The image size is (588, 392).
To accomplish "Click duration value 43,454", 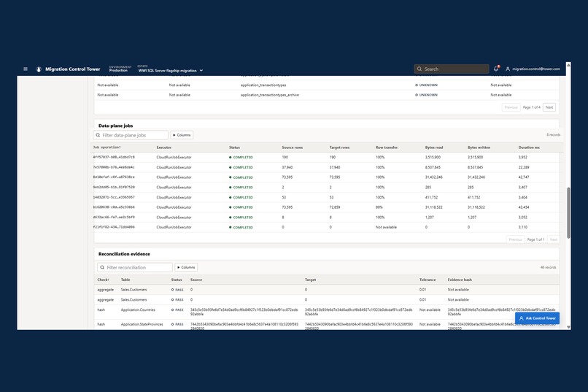I will coord(524,207).
